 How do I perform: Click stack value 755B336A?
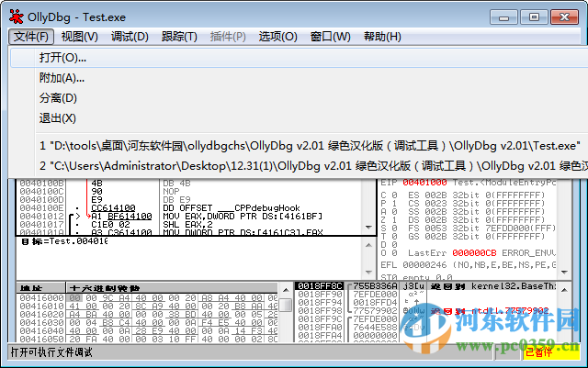pos(375,286)
